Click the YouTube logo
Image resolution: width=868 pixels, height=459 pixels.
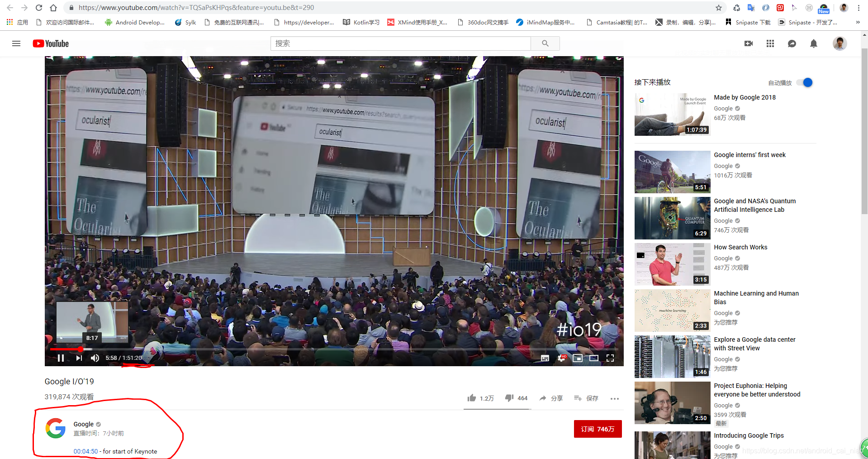(51, 43)
